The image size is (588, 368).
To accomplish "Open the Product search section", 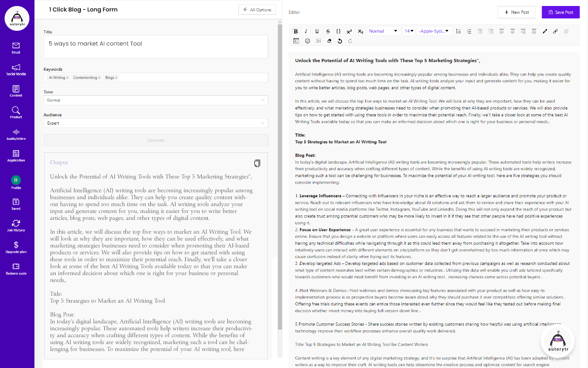I will click(16, 113).
